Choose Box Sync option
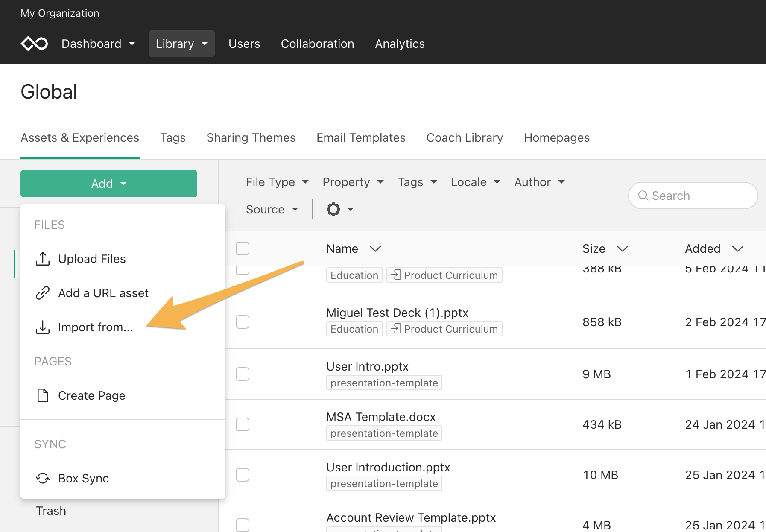The width and height of the screenshot is (766, 532). (x=123, y=478)
